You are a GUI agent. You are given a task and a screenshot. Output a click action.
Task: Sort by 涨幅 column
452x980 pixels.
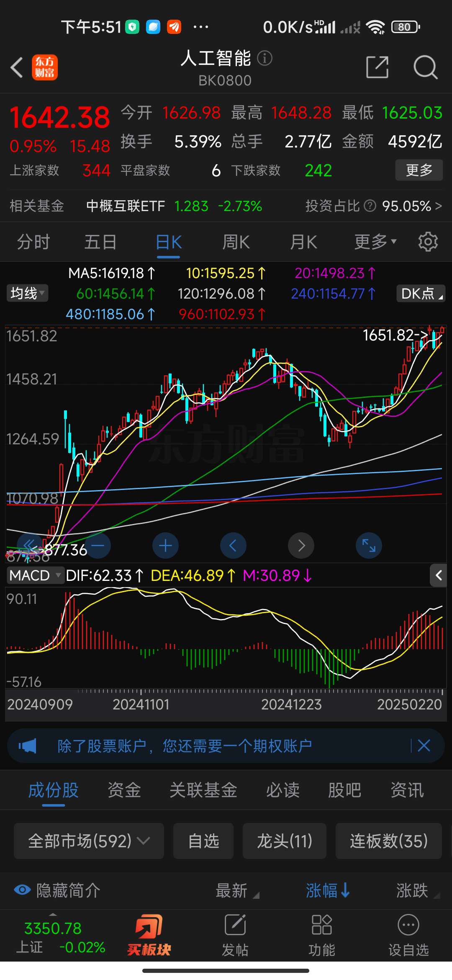[x=328, y=890]
